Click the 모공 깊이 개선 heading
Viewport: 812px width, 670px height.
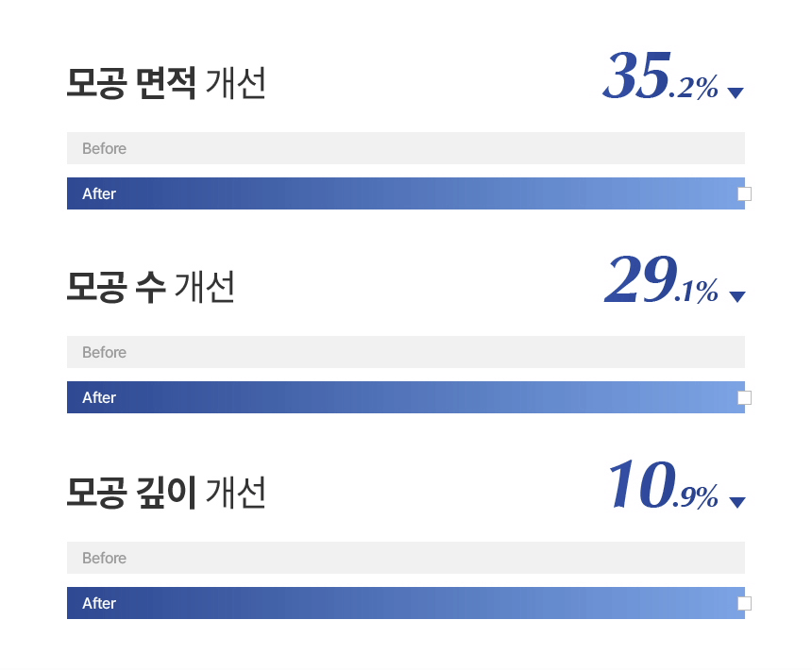166,493
